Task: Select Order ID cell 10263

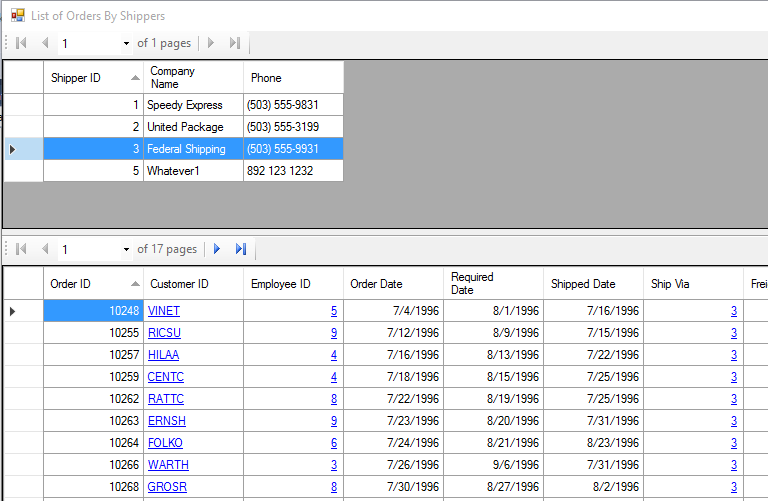Action: [x=93, y=421]
